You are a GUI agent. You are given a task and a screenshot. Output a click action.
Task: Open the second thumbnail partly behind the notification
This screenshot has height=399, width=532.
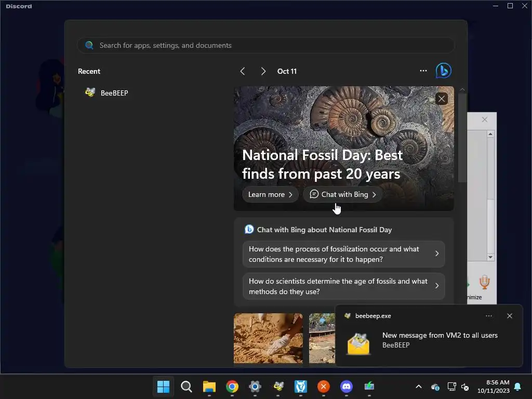pyautogui.click(x=322, y=338)
